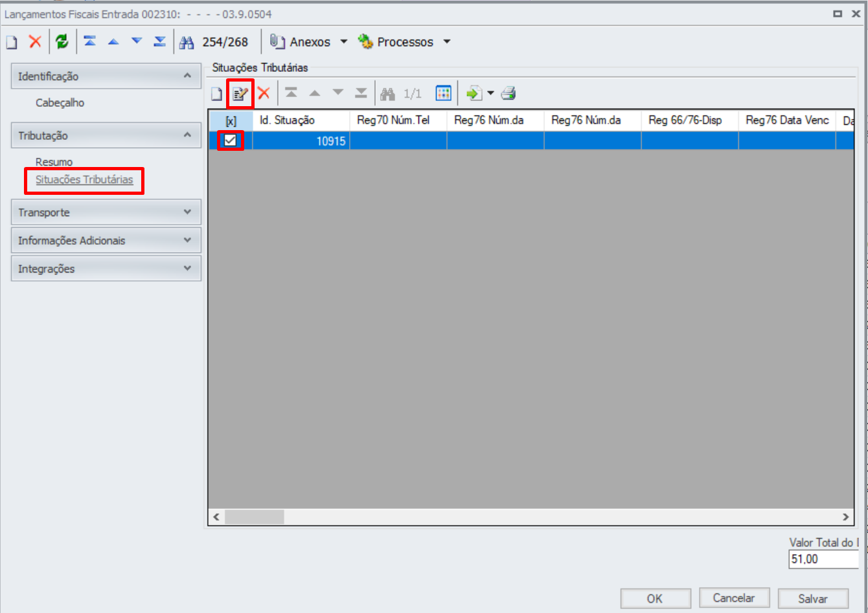Click the horizontal scrollbar thumb
Image resolution: width=868 pixels, height=613 pixels.
pos(254,517)
